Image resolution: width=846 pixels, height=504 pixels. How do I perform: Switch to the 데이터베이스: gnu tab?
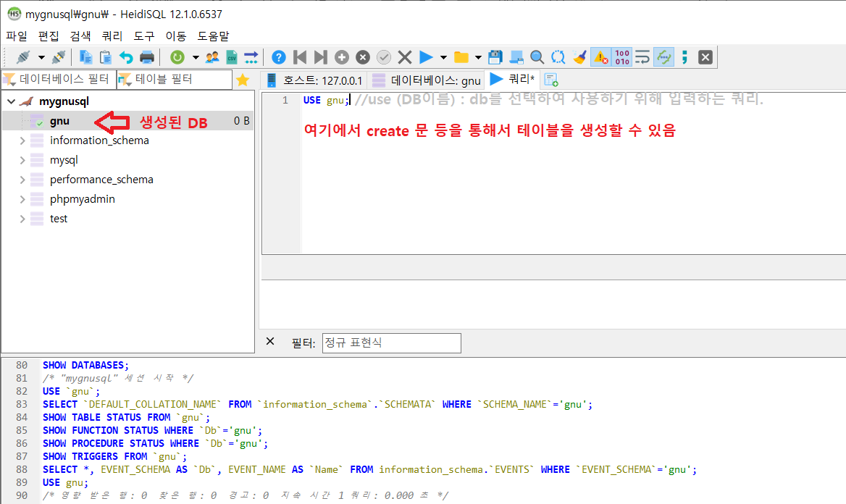pyautogui.click(x=426, y=80)
